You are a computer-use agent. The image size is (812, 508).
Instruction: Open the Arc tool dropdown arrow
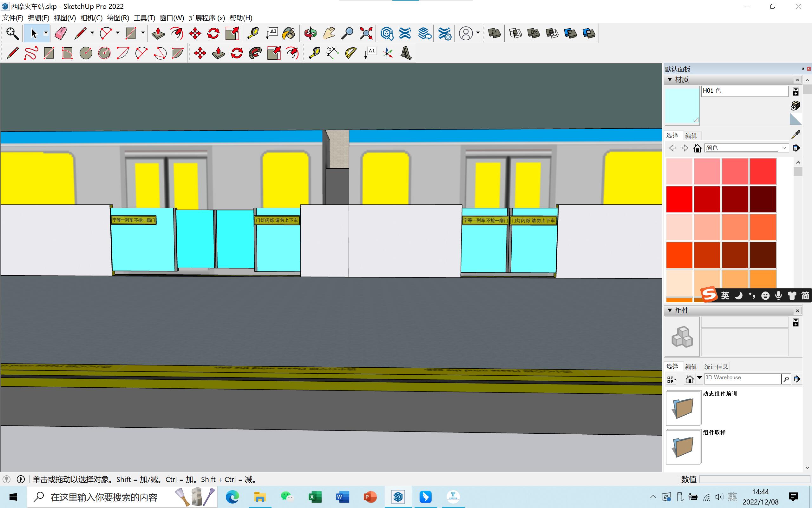[x=117, y=33]
